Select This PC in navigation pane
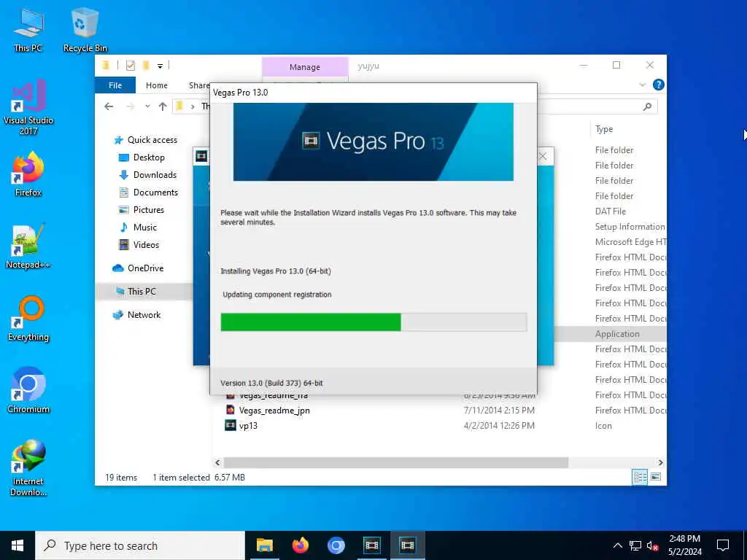Image resolution: width=747 pixels, height=560 pixels. coord(144,292)
